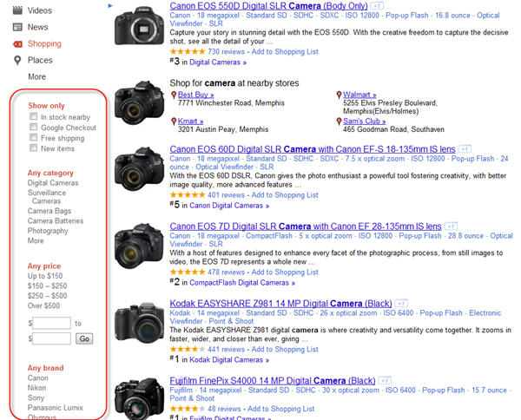The height and width of the screenshot is (420, 521).
Task: Filter by Canon brand
Action: pyautogui.click(x=38, y=378)
